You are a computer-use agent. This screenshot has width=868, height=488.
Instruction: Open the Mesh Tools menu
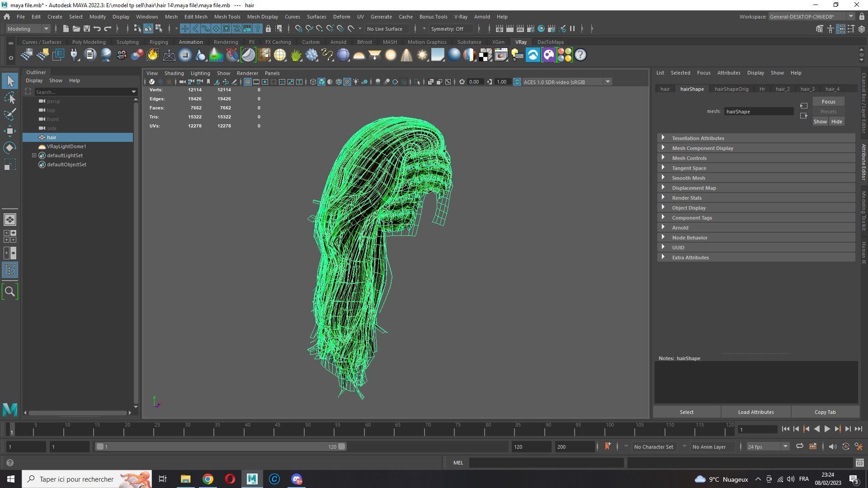[x=227, y=17]
